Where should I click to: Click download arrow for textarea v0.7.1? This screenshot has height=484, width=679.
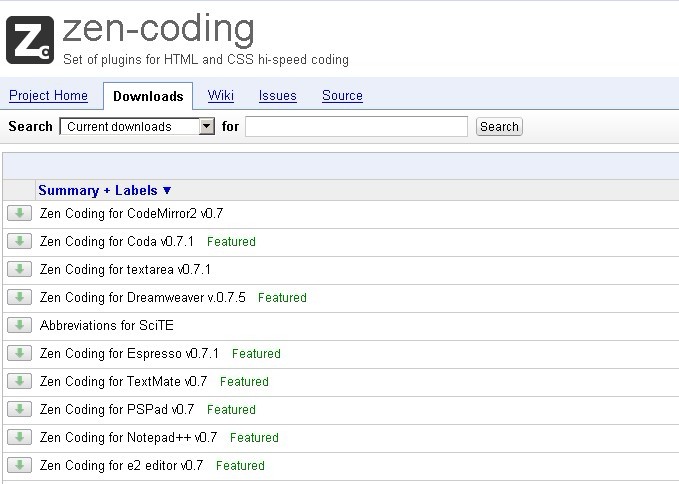19,269
